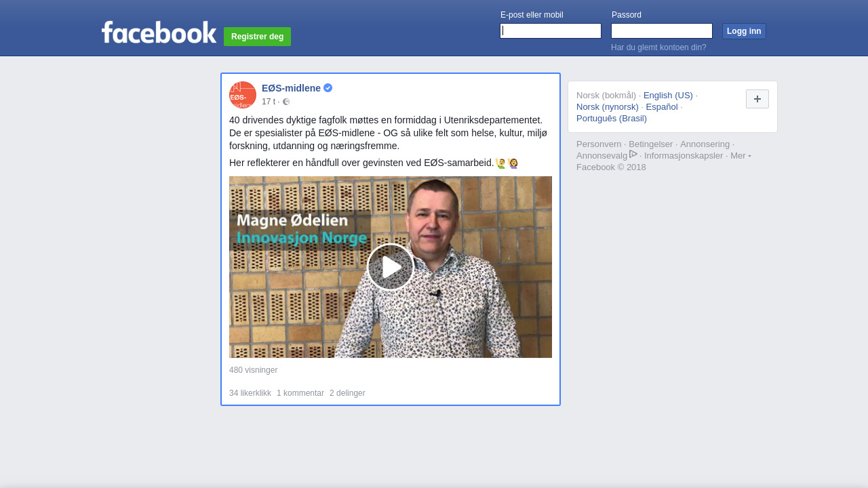Click the EØS-midlene profile picture
The height and width of the screenshot is (488, 868).
(243, 95)
